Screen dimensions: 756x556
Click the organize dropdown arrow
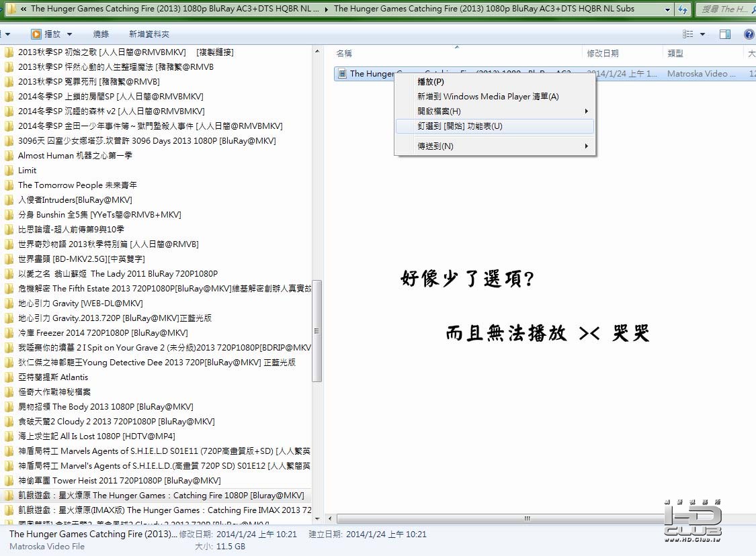7,34
